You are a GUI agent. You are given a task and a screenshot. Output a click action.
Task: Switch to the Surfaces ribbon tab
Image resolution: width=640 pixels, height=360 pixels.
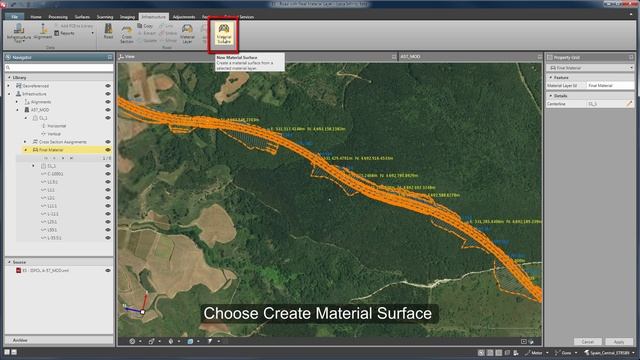tap(82, 17)
